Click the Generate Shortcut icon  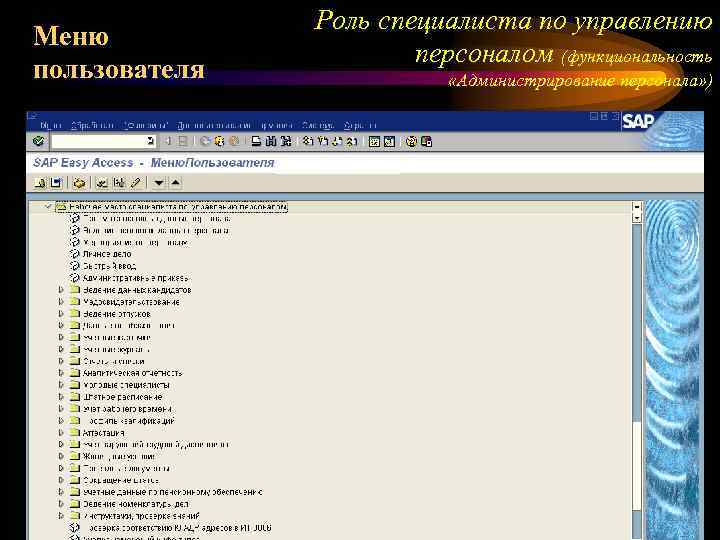point(389,141)
